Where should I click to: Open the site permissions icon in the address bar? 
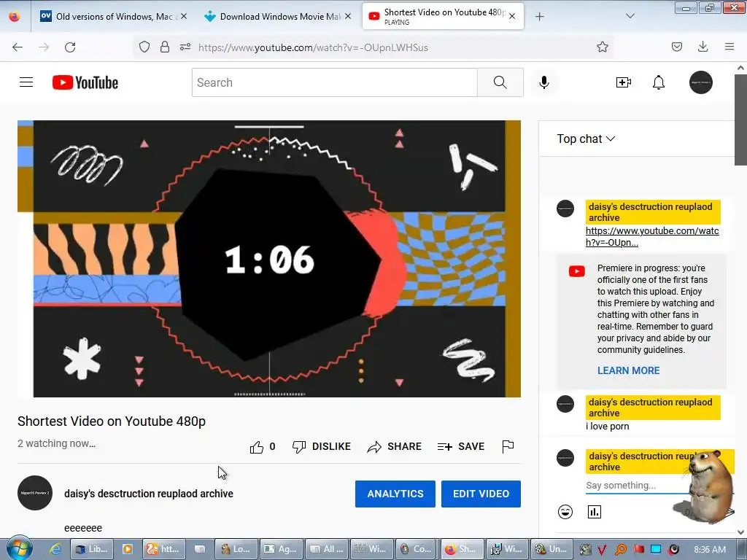[185, 47]
